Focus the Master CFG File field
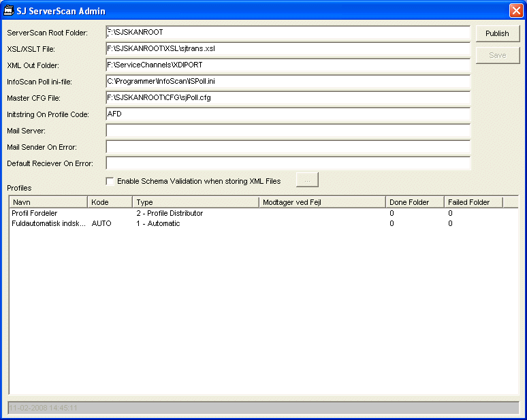This screenshot has width=527, height=420. (x=288, y=98)
